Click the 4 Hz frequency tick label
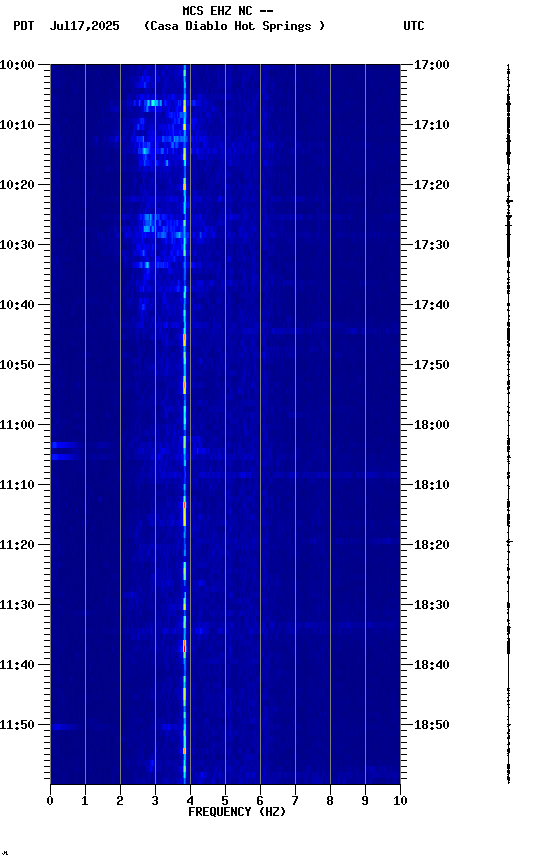This screenshot has height=864, width=552. click(x=190, y=801)
